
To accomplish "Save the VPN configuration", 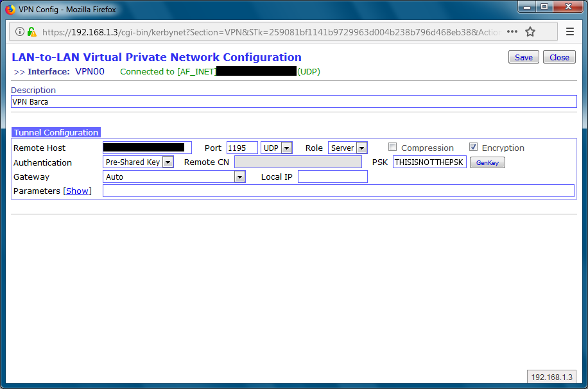I will pyautogui.click(x=523, y=57).
